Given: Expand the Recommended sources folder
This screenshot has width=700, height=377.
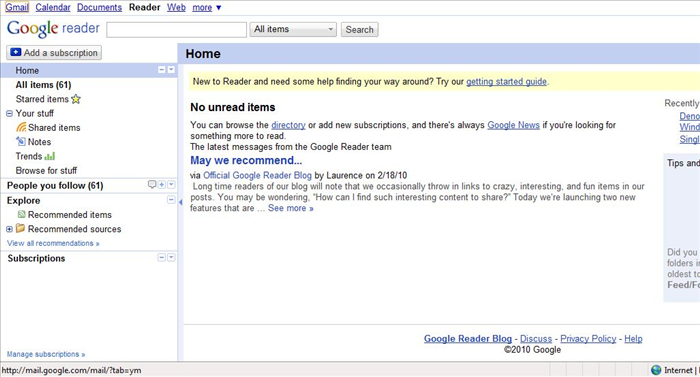Looking at the screenshot, I should click(x=9, y=229).
